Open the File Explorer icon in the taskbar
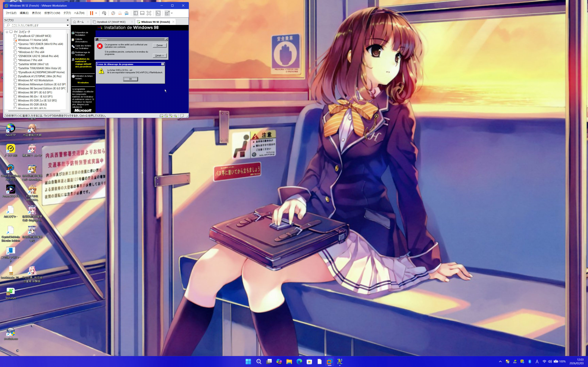 (x=289, y=361)
